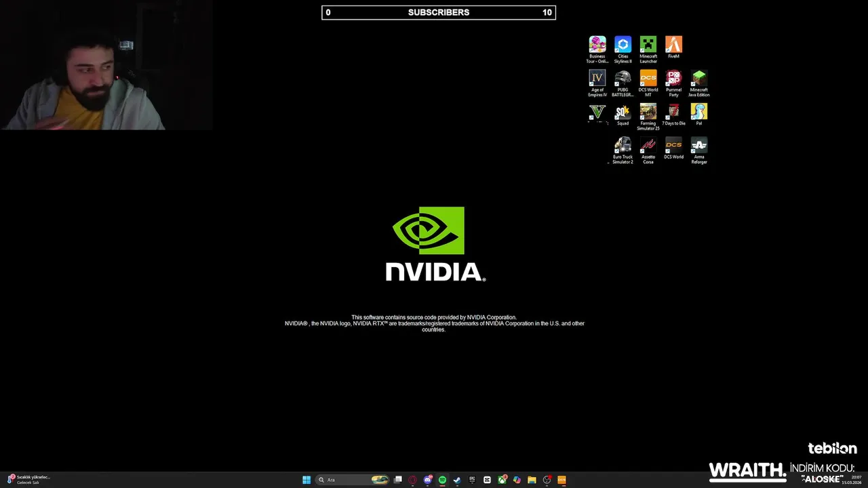Open the Euro Truck Simulator 2 icon
Viewport: 868px width, 488px height.
(x=623, y=150)
